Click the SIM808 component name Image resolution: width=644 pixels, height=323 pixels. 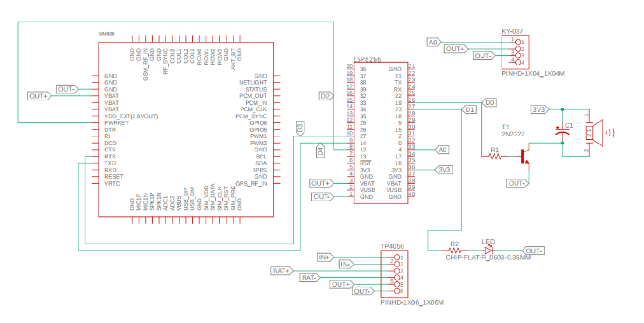pos(106,34)
